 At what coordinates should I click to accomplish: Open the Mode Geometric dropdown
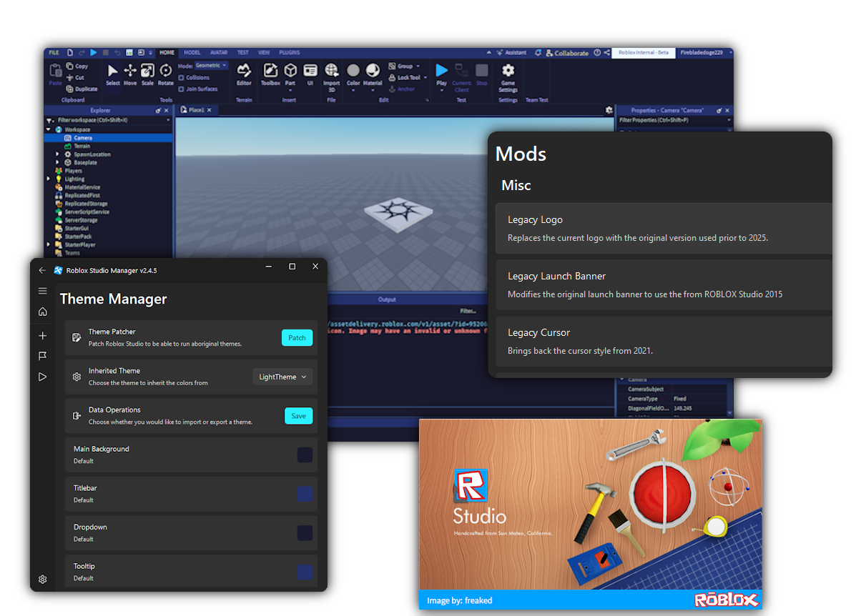212,66
